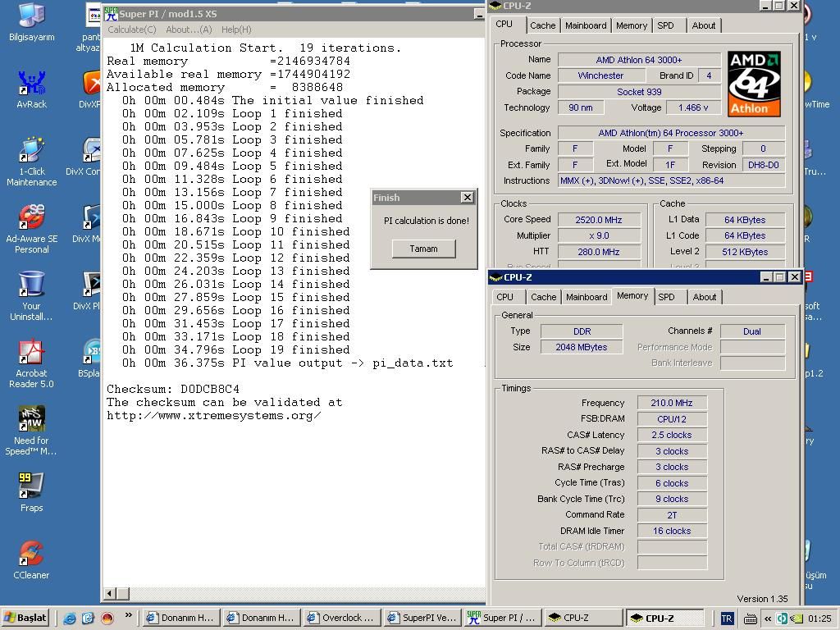Viewport: 840px width, 630px height.
Task: Launch the CCleaner desktop shortcut
Action: (x=32, y=559)
